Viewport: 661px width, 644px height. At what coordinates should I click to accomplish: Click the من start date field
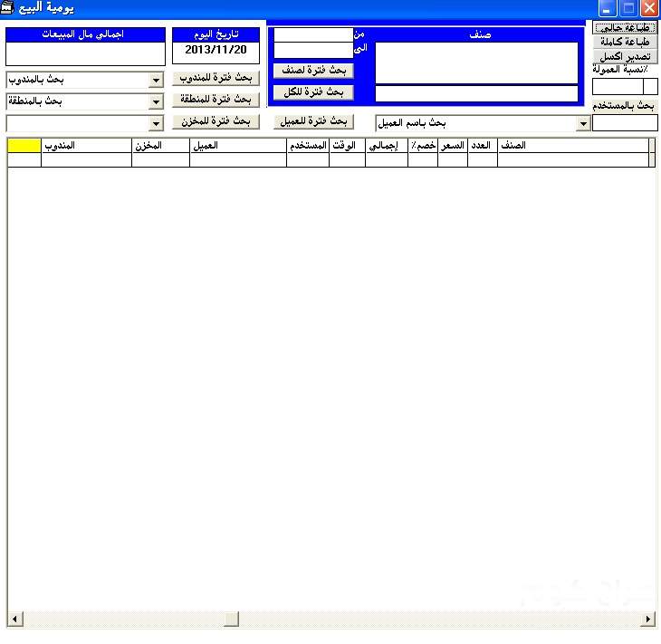coord(312,34)
